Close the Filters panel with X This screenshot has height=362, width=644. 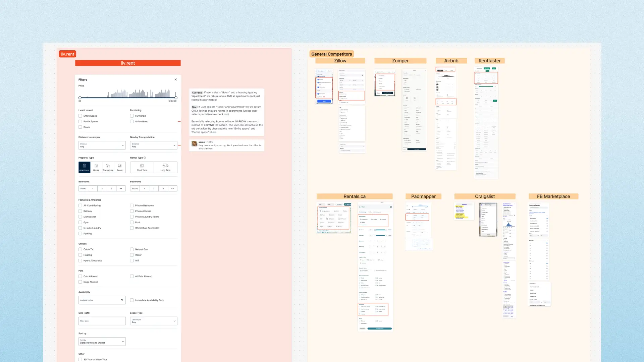(175, 79)
